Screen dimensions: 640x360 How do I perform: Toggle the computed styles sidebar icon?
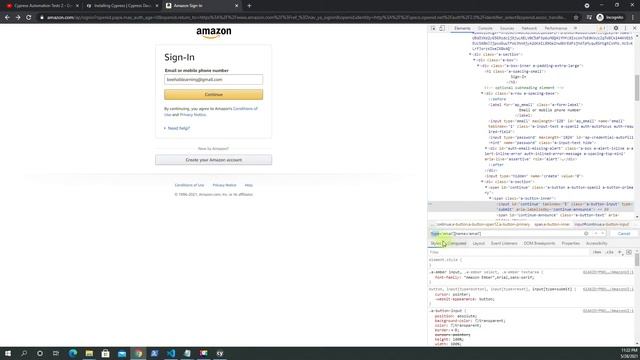pyautogui.click(x=629, y=252)
